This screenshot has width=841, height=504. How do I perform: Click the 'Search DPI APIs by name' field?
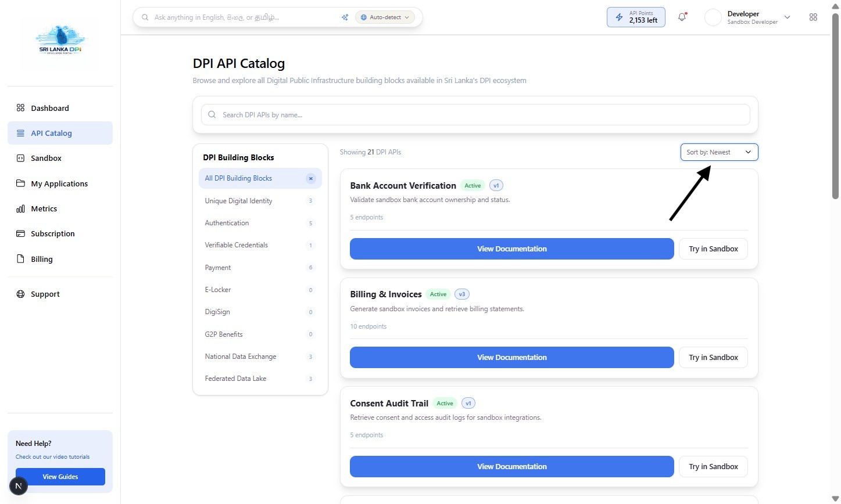pos(475,115)
